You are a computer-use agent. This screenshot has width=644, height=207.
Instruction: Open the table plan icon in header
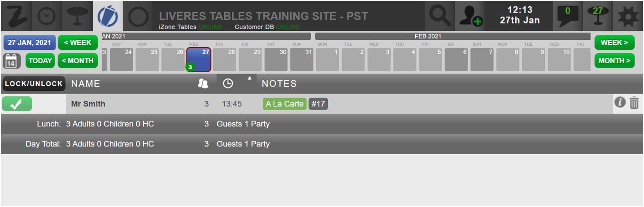77,16
